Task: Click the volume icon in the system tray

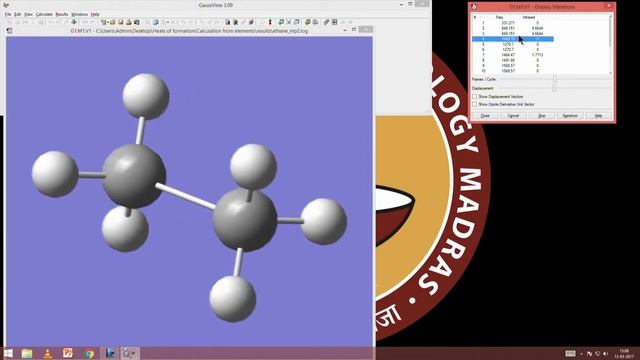Action: (605, 354)
